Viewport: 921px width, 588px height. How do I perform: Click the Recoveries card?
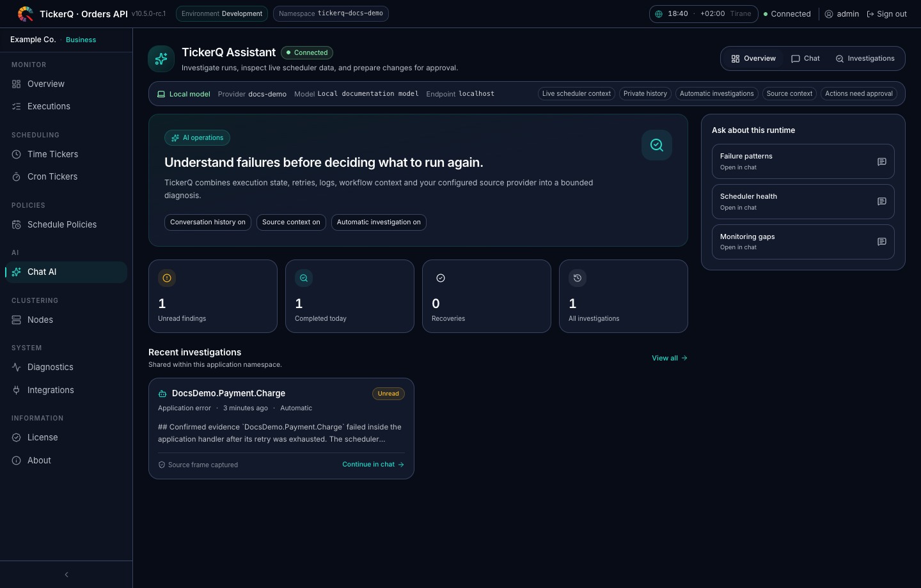click(x=487, y=296)
